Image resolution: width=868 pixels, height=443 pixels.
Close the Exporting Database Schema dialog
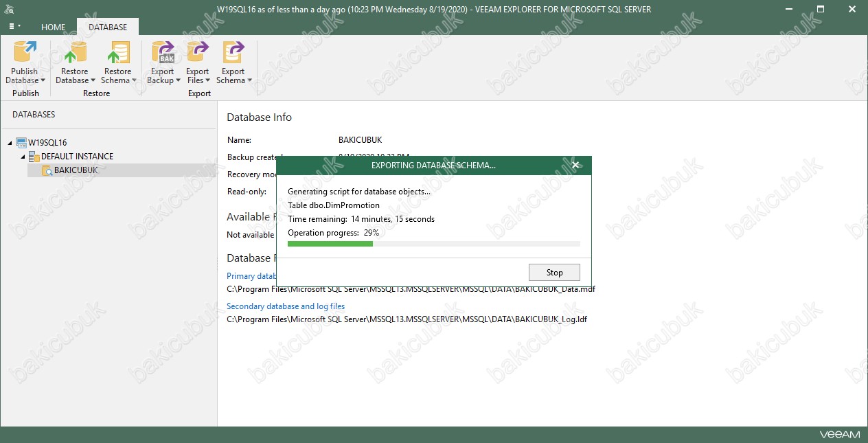(575, 165)
